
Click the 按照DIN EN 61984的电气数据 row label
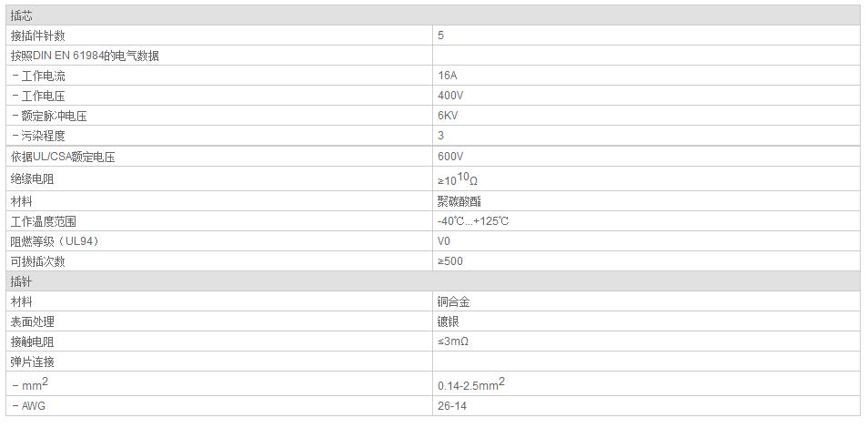coord(85,56)
